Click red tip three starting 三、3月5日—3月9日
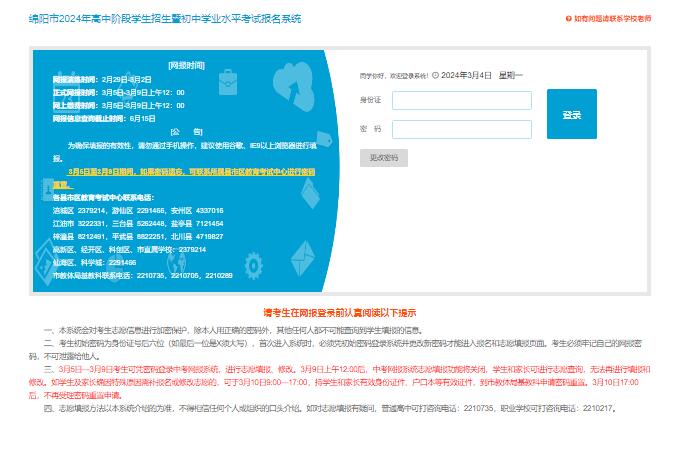Screen dimensions: 691x466 click(x=340, y=382)
